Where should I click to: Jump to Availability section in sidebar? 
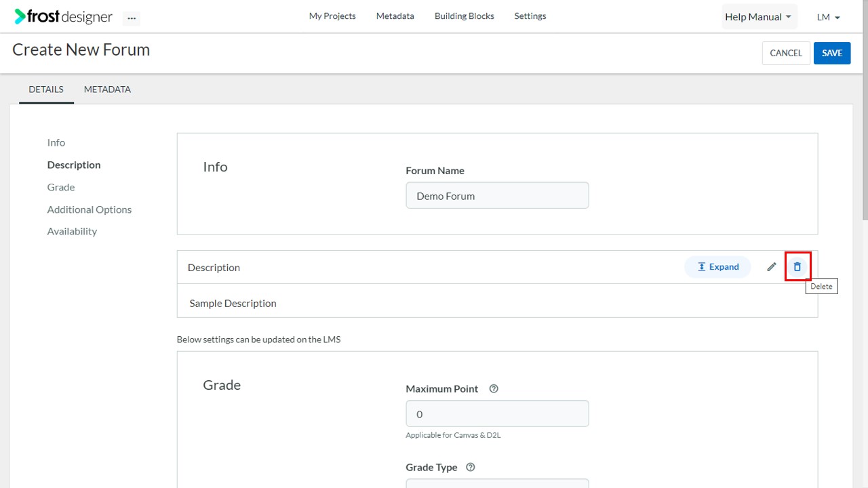(x=72, y=231)
